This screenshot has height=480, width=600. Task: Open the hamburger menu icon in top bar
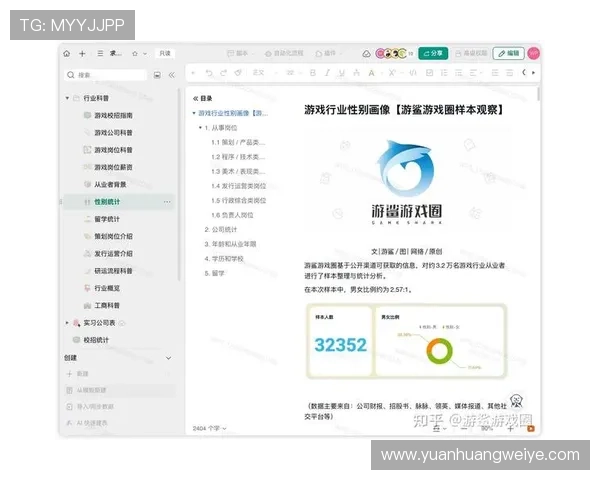pyautogui.click(x=100, y=54)
